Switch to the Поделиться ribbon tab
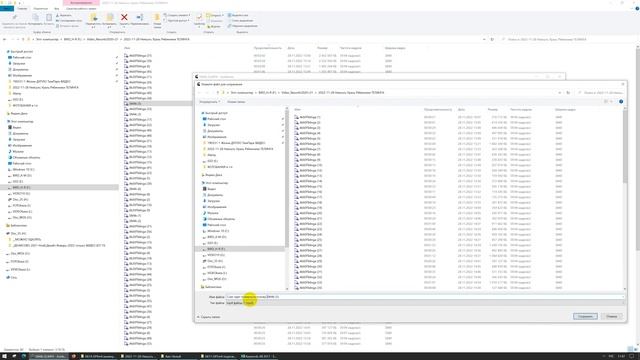The image size is (640, 360). (x=40, y=8)
